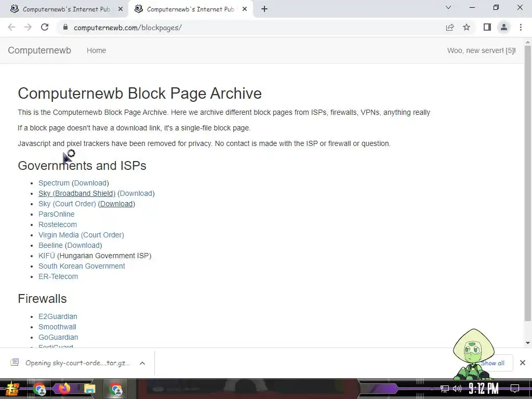Viewport: 532px width, 399px height.
Task: Click the 'Firewalls' section heading
Action: (42, 299)
